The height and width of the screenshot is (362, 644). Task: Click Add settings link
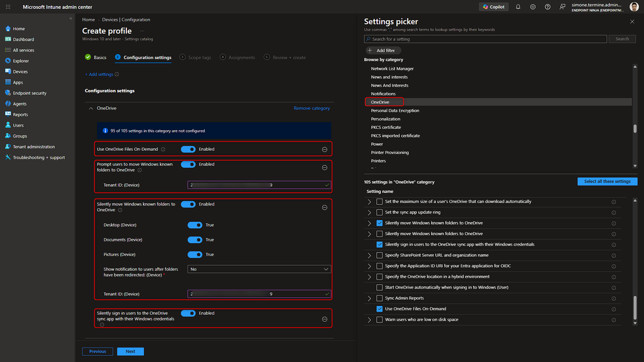point(99,74)
